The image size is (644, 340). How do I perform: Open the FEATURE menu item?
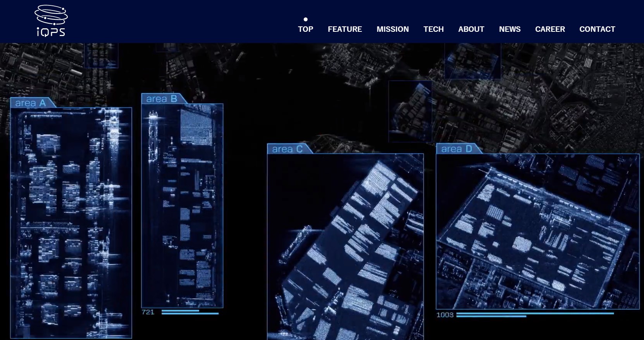[x=345, y=29]
